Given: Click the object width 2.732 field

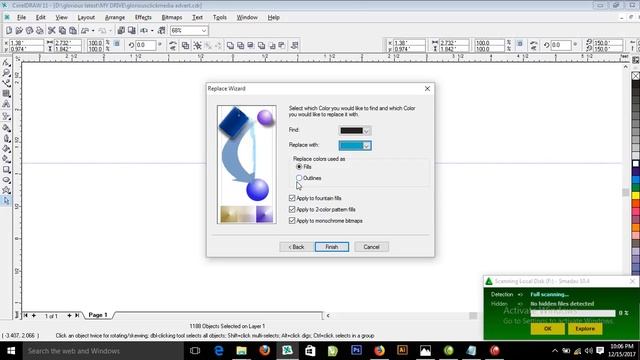Looking at the screenshot, I should [67, 42].
